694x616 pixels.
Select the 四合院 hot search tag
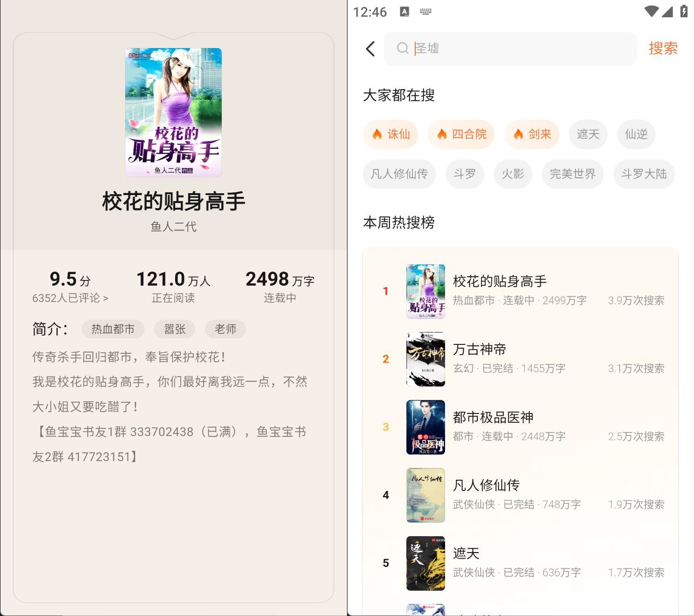461,134
